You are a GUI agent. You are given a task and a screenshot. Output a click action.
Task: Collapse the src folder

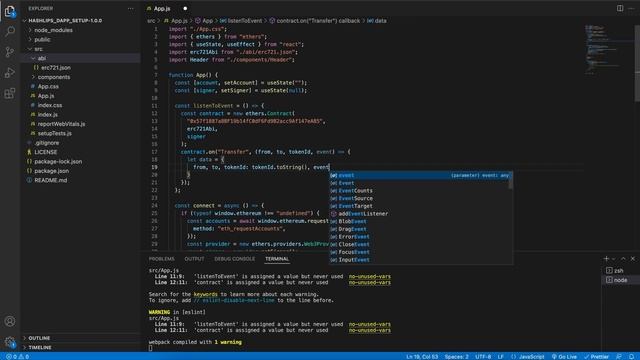[38, 49]
